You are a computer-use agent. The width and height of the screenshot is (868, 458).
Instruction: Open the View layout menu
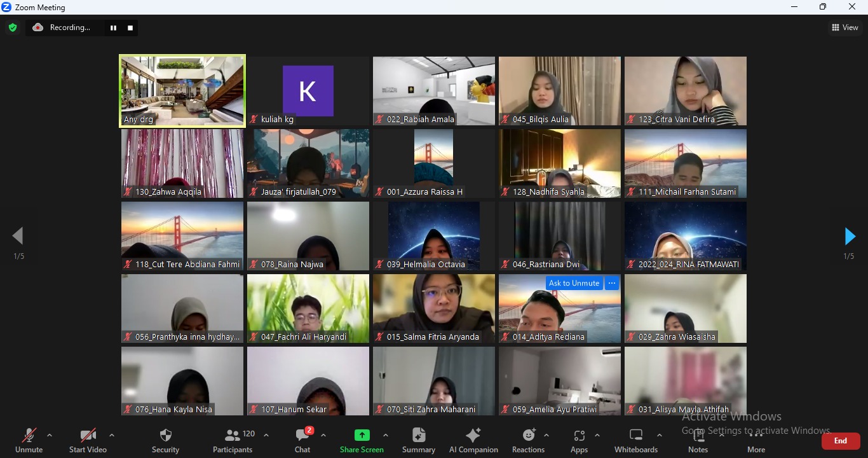(845, 27)
